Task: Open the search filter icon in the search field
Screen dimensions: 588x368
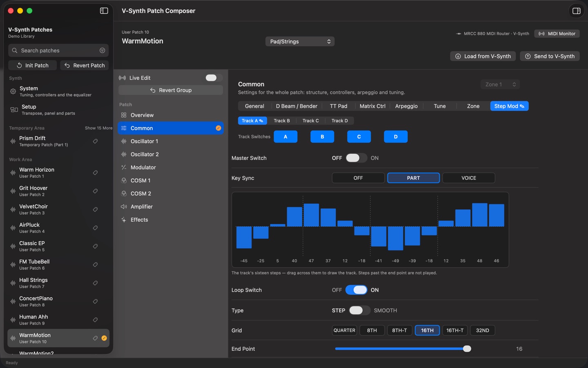Action: [x=102, y=50]
